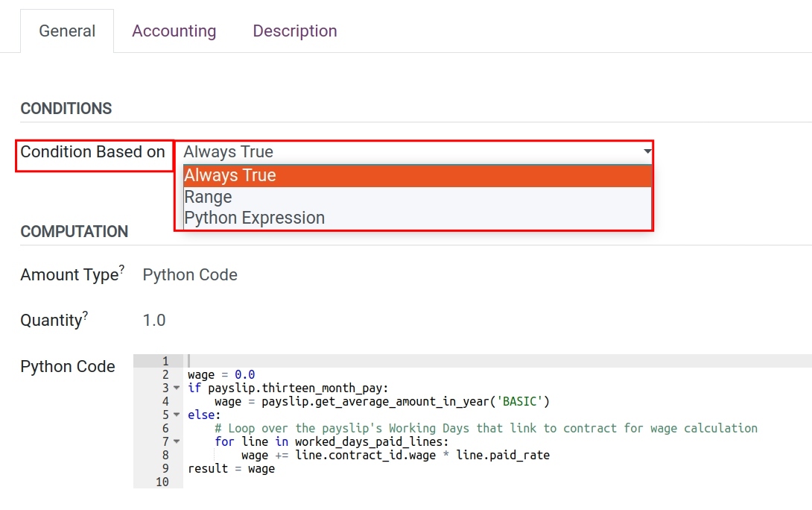812x510 pixels.
Task: Click the 'wage = 0.0' code line
Action: click(221, 375)
